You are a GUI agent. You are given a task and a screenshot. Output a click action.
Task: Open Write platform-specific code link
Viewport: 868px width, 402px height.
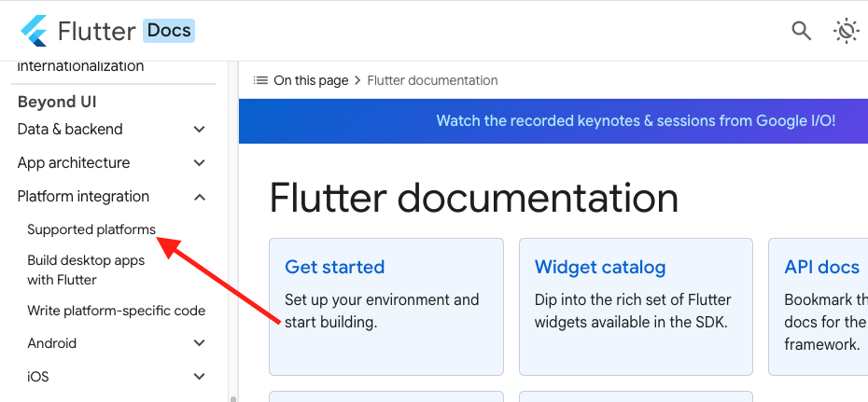(117, 311)
